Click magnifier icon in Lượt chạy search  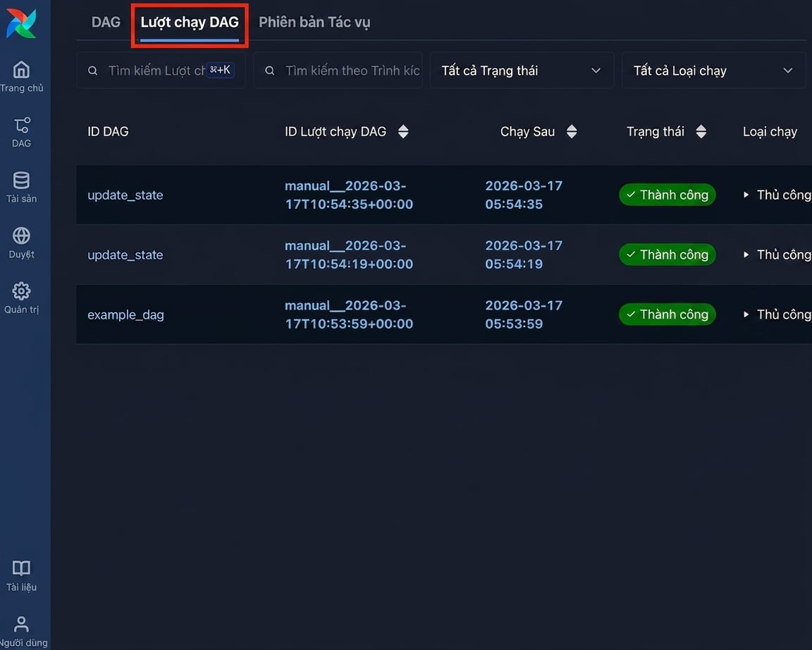pos(93,70)
